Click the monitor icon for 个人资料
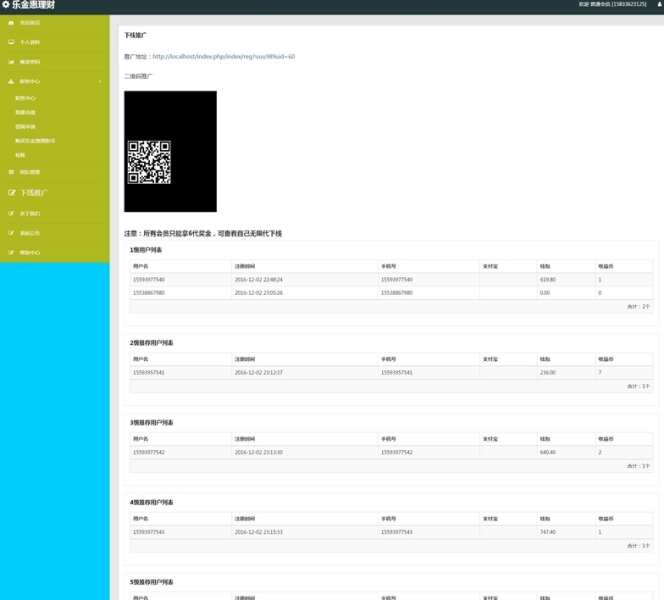Image resolution: width=664 pixels, height=600 pixels. click(11, 42)
